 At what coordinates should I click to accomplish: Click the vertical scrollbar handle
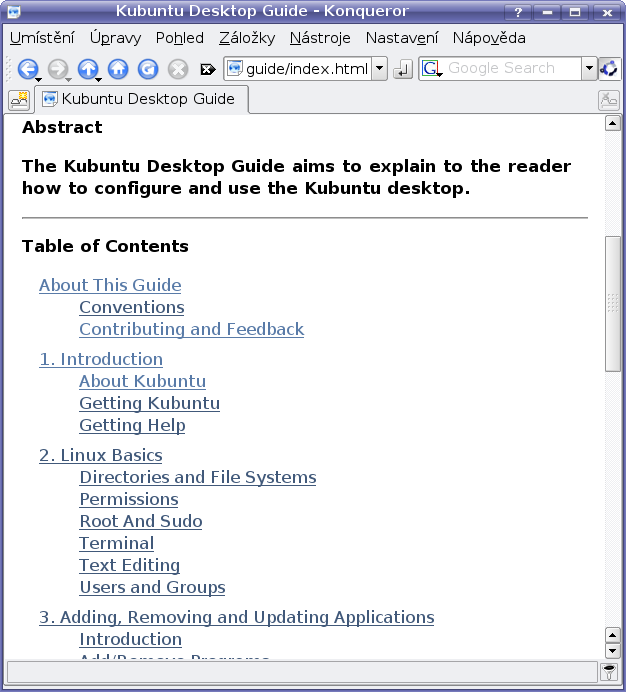(613, 304)
